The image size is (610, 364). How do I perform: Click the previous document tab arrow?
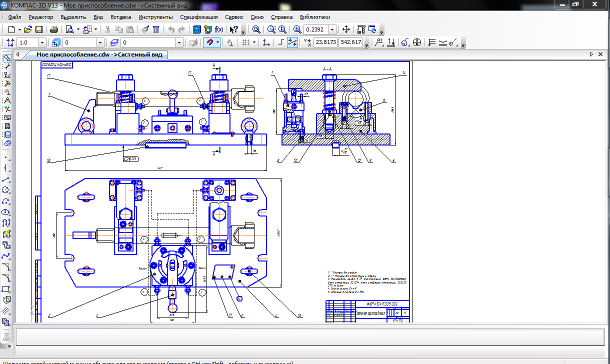pyautogui.click(x=18, y=54)
